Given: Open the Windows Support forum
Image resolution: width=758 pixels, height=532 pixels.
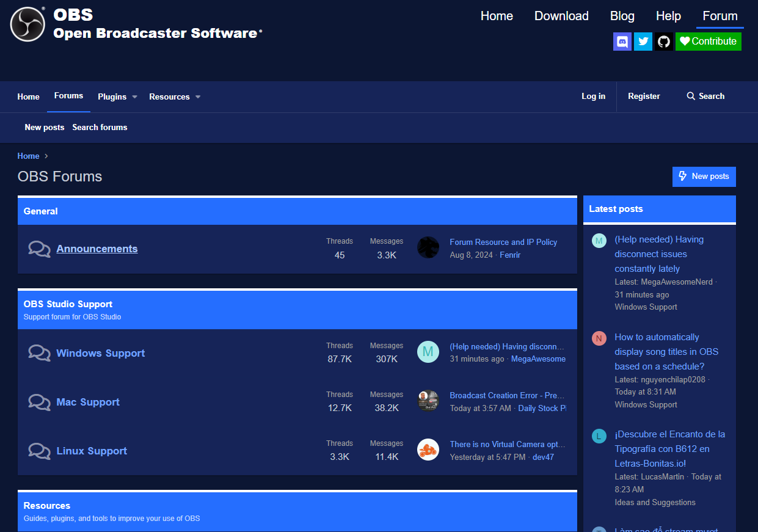Looking at the screenshot, I should (101, 353).
